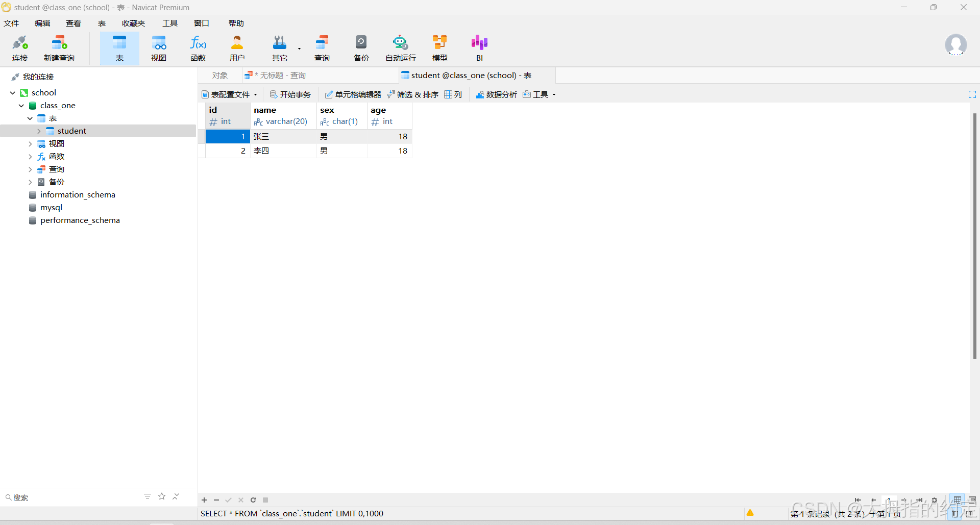Click the refresh icon below the data grid
The image size is (980, 525).
pyautogui.click(x=253, y=500)
